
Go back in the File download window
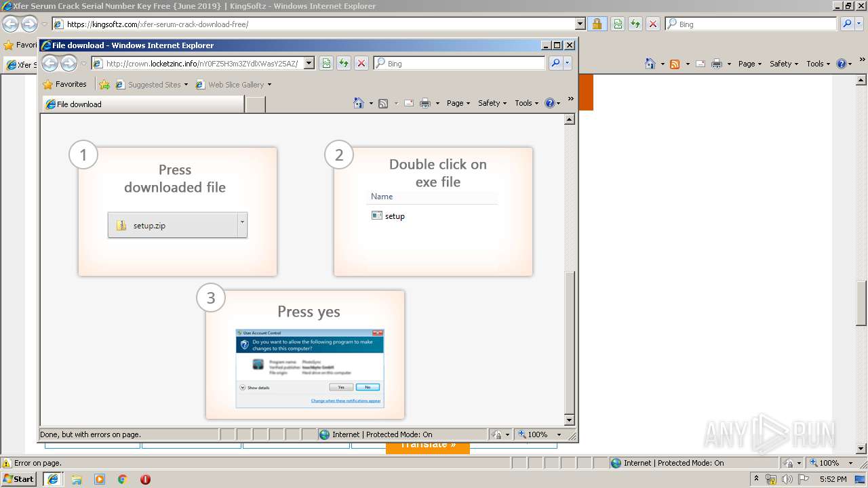[50, 64]
